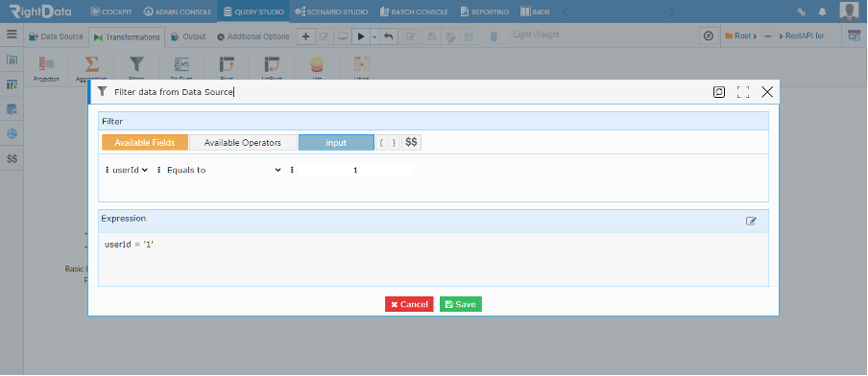The image size is (868, 376).
Task: Click the red Cancel button
Action: tap(409, 304)
